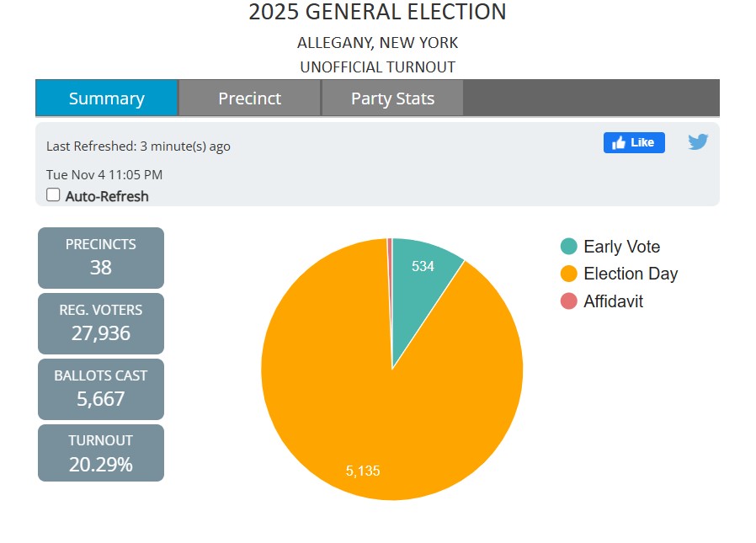Click the Early Vote legend label
756x543 pixels.
pyautogui.click(x=621, y=247)
